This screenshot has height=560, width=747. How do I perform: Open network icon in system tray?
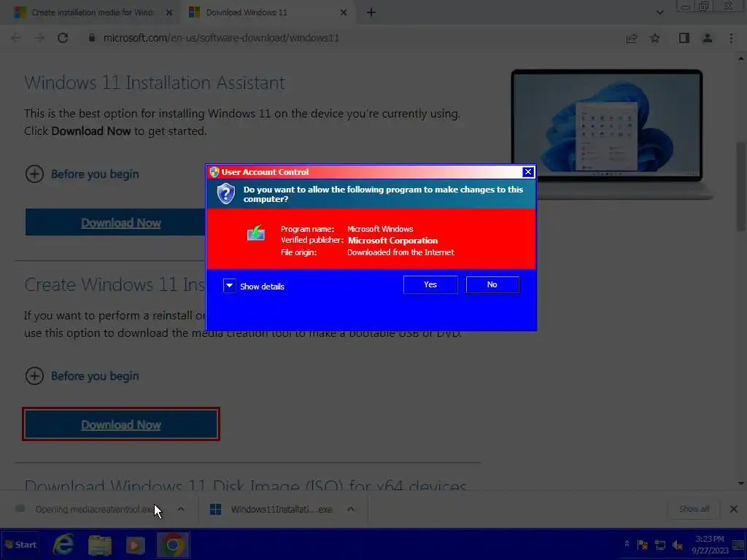660,545
